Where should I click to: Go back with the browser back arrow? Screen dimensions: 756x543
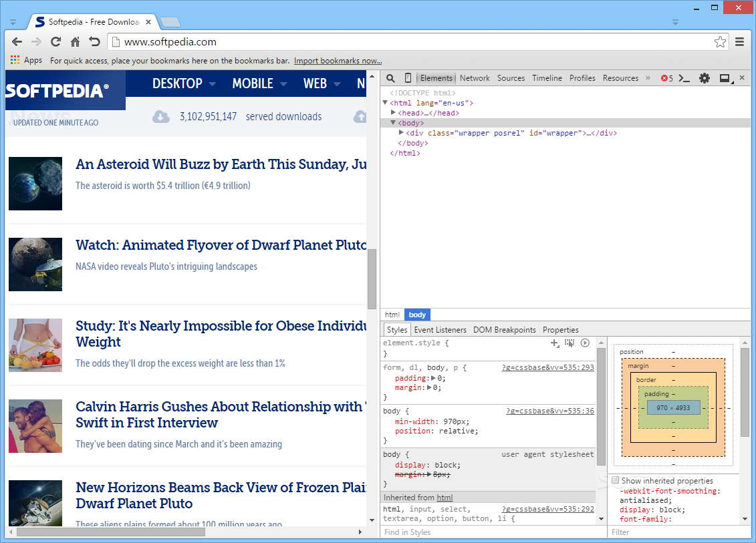[17, 42]
